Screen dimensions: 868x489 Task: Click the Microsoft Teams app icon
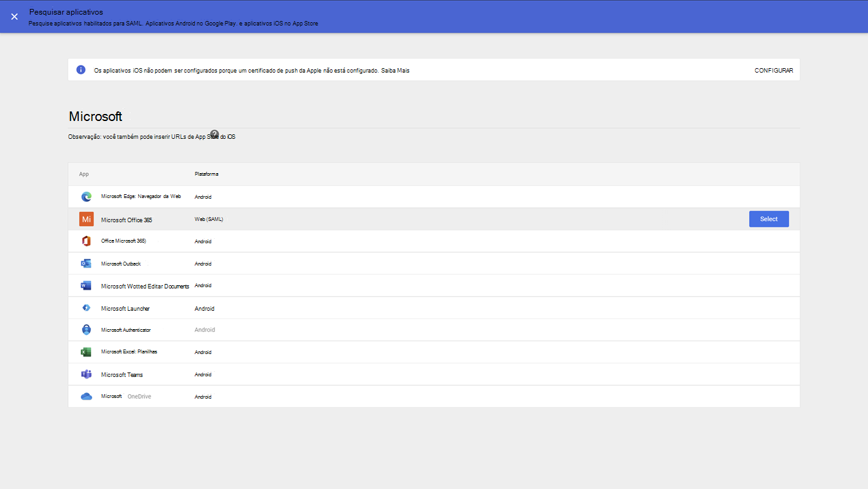87,374
